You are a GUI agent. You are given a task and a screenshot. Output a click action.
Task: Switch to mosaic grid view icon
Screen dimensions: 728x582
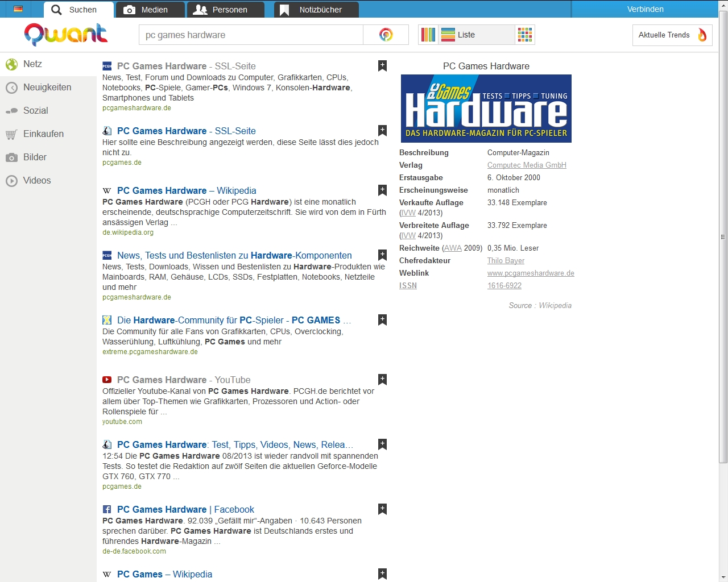[525, 35]
